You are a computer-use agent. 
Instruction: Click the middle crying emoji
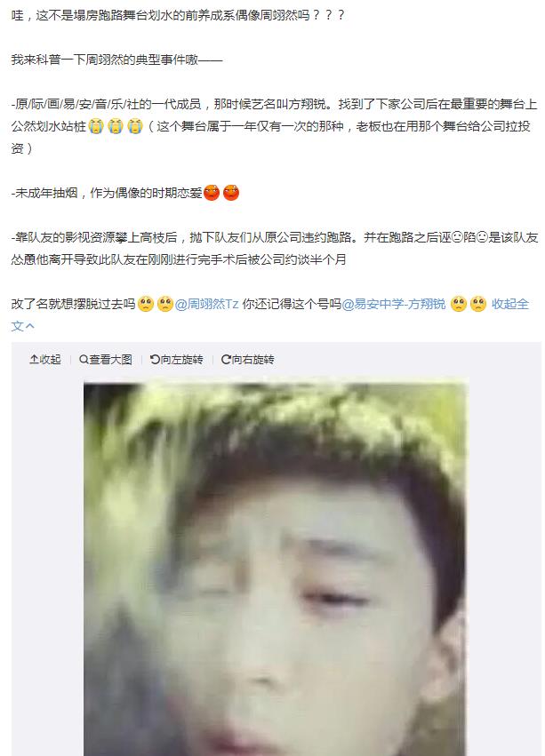[116, 126]
